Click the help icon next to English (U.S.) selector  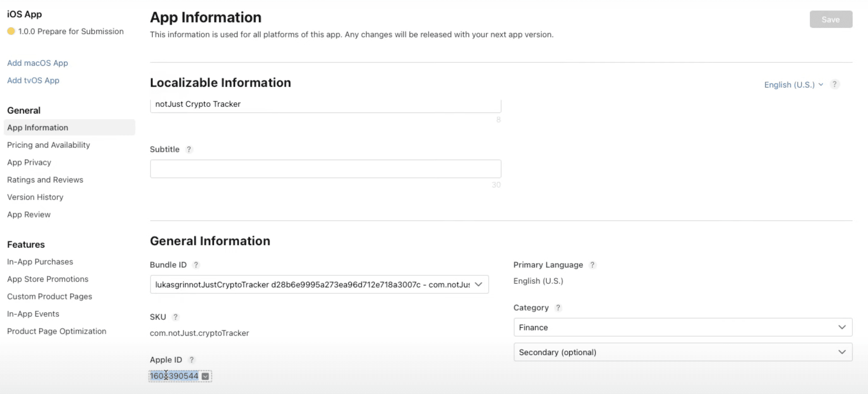point(834,84)
